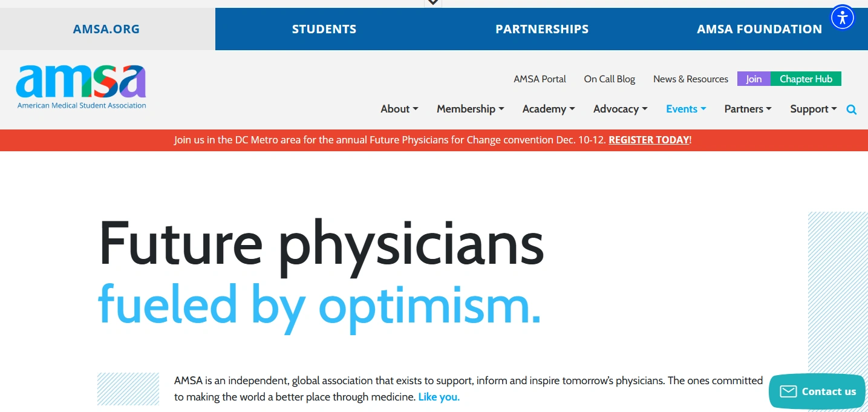
Task: Click the AMSA logo
Action: [82, 87]
